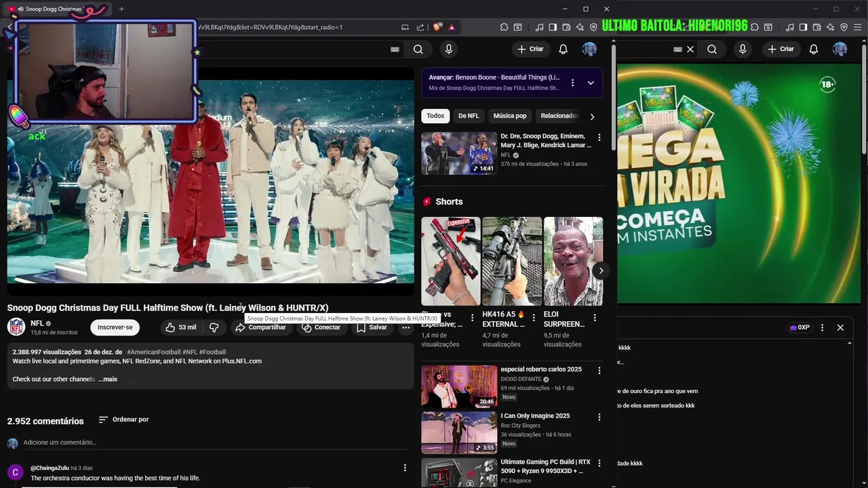Open options menu for ELOI SURPREEN short
Image resolution: width=868 pixels, height=488 pixels.
(595, 317)
